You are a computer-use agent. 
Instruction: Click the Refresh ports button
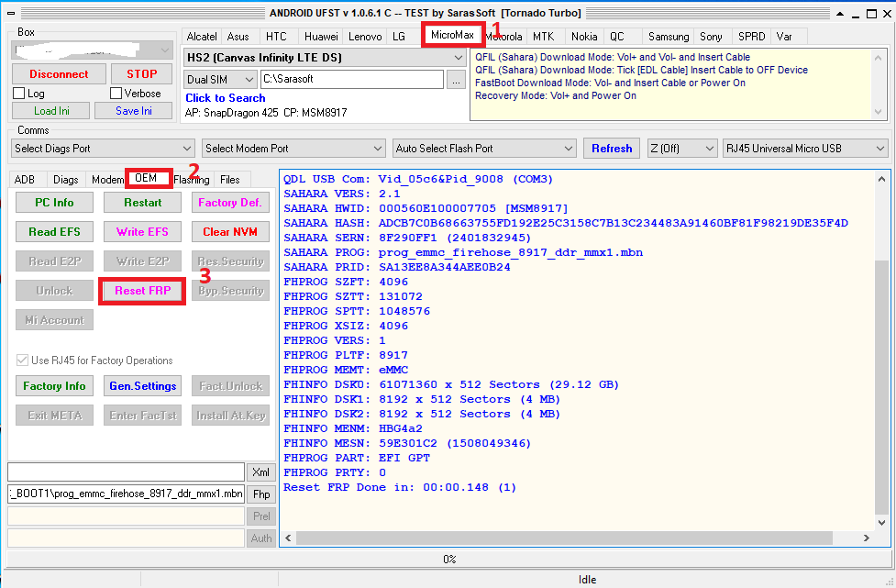point(612,149)
